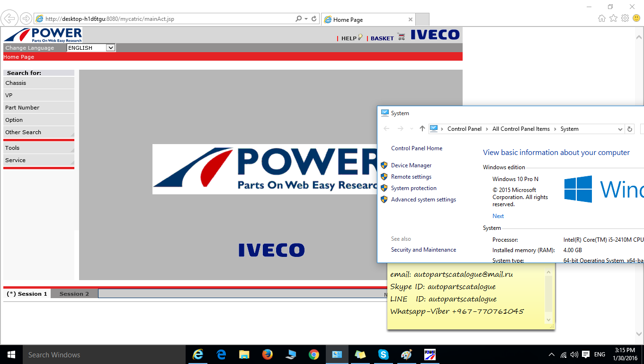The image size is (644, 364).
Task: Open Sticky Notes from the taskbar
Action: point(360,355)
